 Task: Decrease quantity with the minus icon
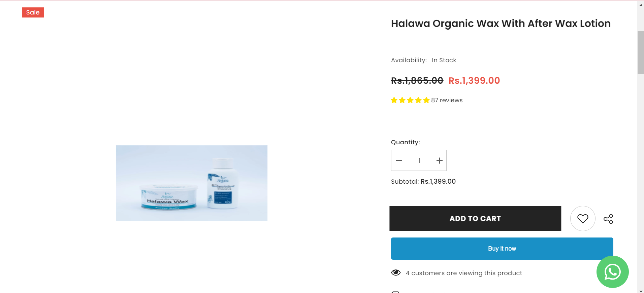pyautogui.click(x=399, y=161)
